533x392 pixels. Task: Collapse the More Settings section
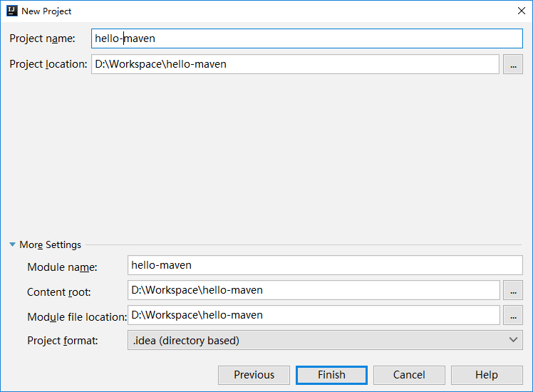coord(13,244)
